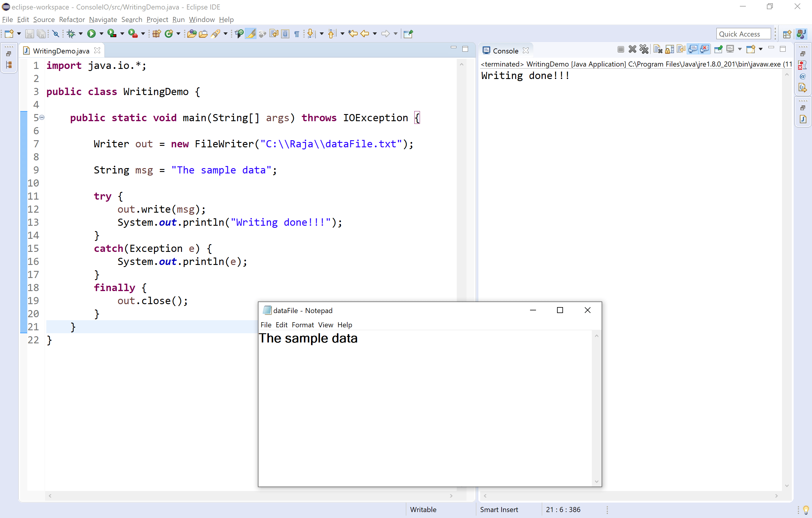Click the Debug bug icon

pos(71,33)
